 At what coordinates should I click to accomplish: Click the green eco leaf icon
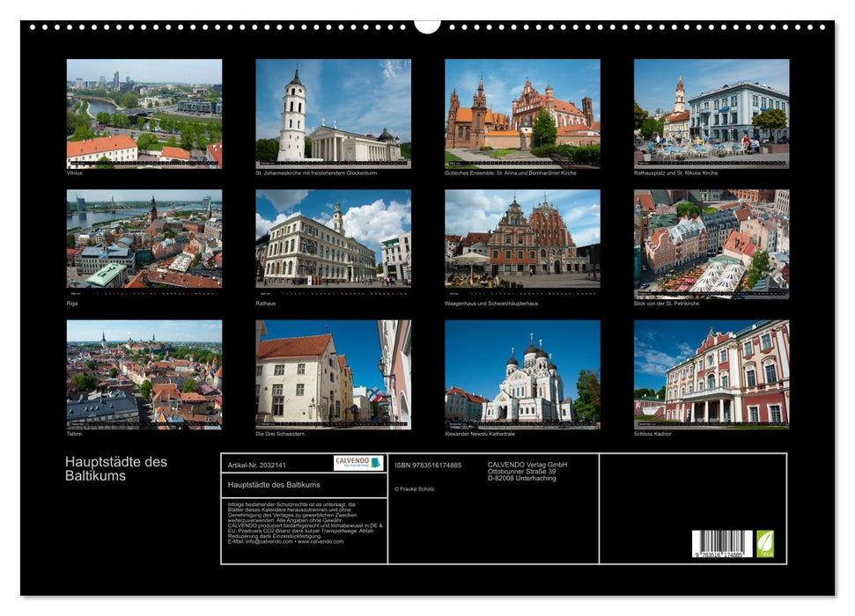tap(765, 543)
